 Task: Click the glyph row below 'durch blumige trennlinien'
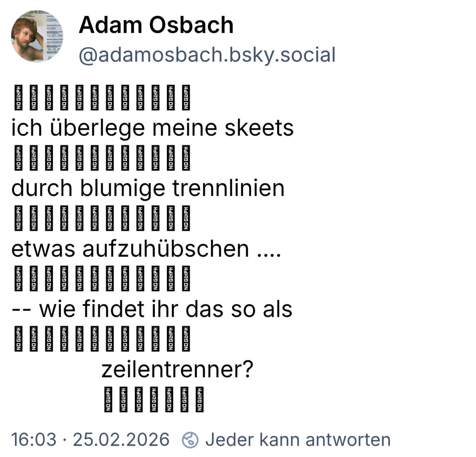point(102,218)
